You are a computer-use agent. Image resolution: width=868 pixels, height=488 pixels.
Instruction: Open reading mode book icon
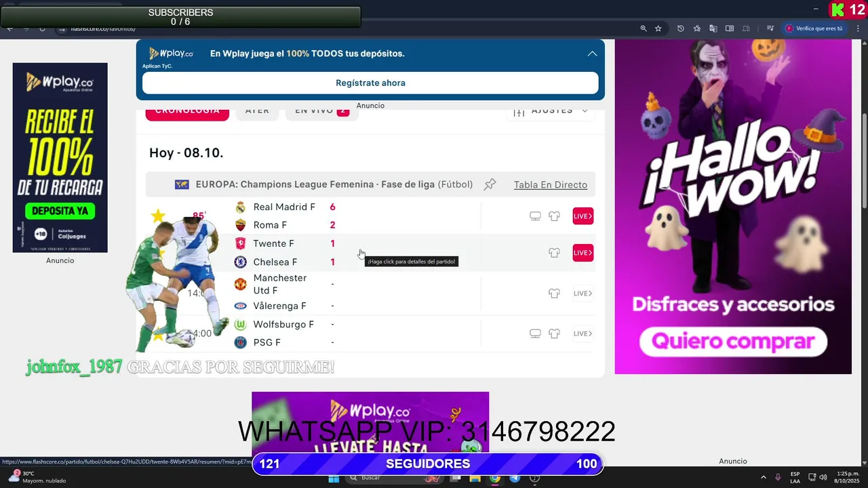point(730,28)
